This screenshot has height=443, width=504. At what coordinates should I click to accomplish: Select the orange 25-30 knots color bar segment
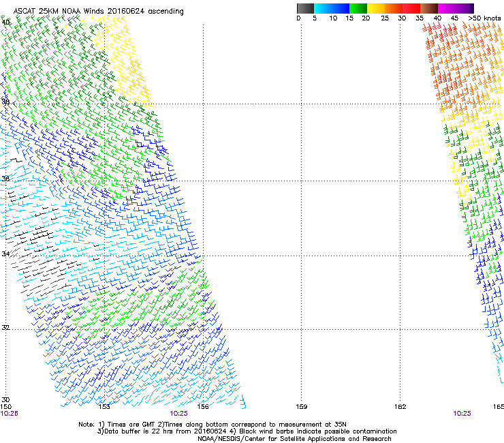click(394, 8)
